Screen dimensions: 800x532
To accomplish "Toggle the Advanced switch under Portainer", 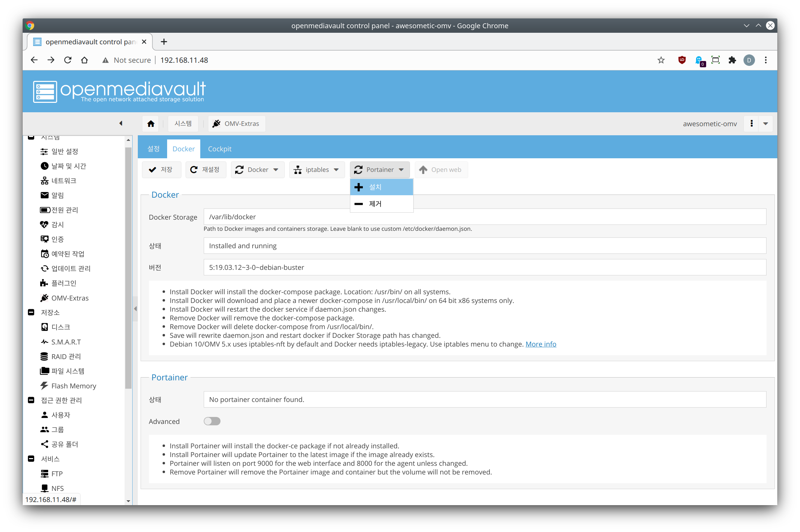I will click(212, 421).
